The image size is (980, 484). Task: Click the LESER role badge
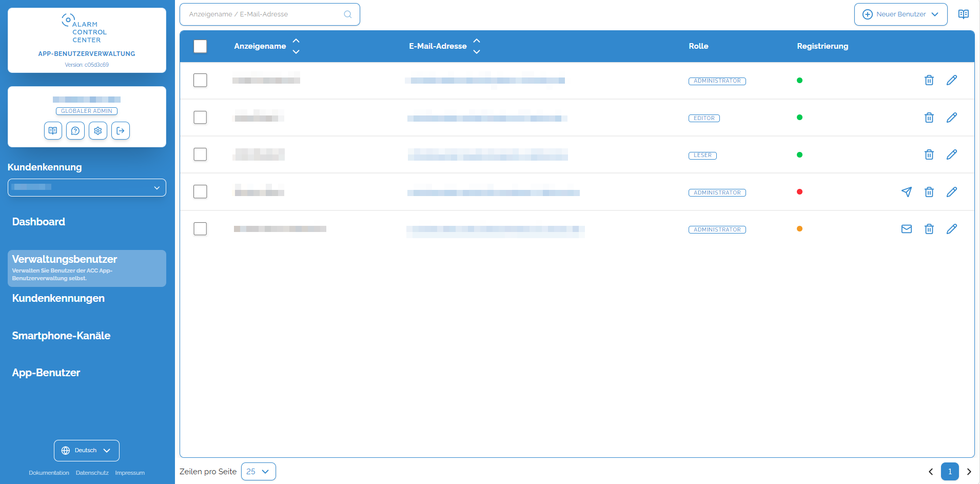(x=702, y=156)
